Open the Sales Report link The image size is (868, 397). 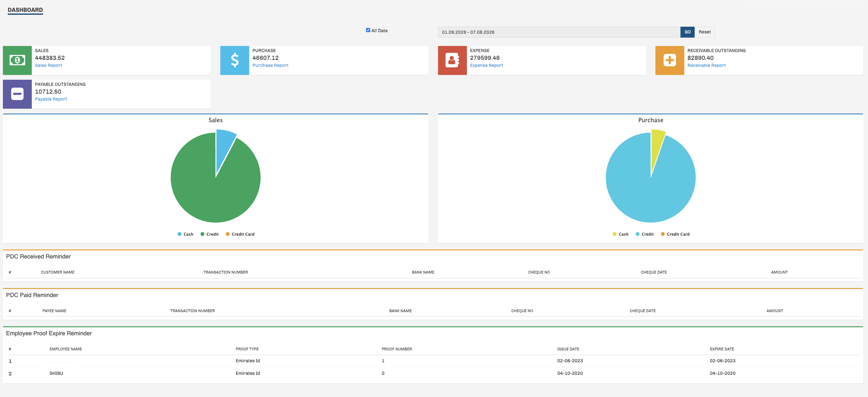click(x=48, y=66)
